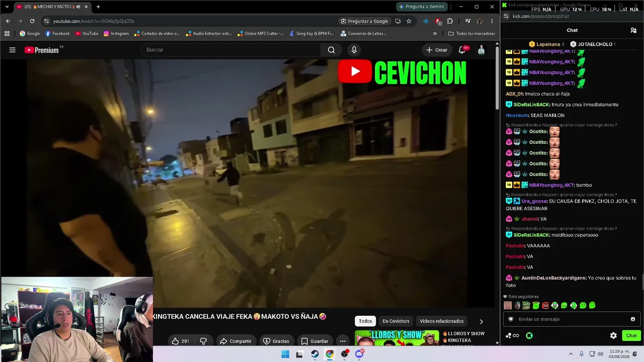Screen dimensions: 644x362
Task: Start voice search with microphone icon
Action: pos(354,50)
